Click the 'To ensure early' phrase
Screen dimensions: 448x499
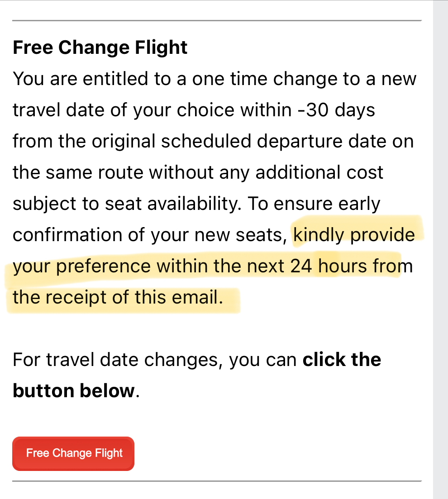click(314, 204)
